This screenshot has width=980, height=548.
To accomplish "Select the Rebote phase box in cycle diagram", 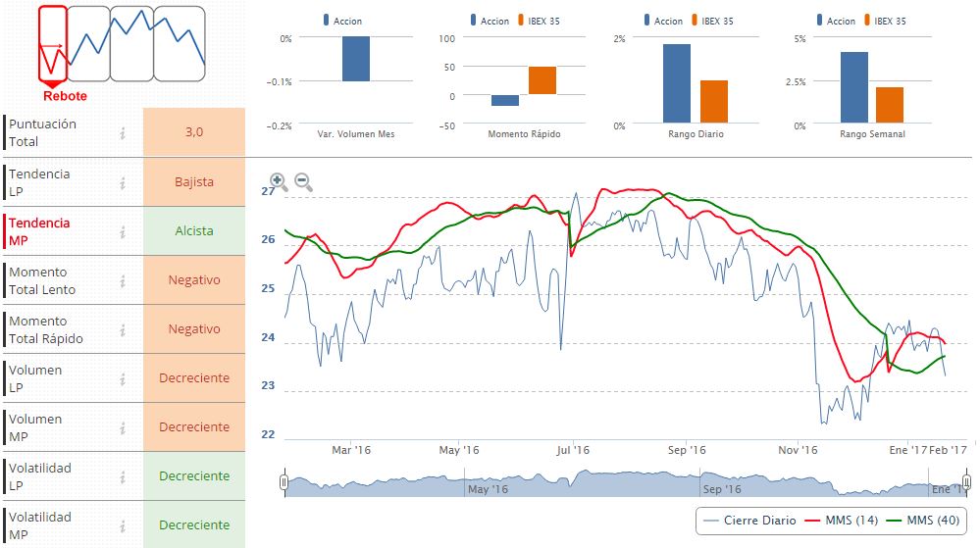I will (53, 44).
